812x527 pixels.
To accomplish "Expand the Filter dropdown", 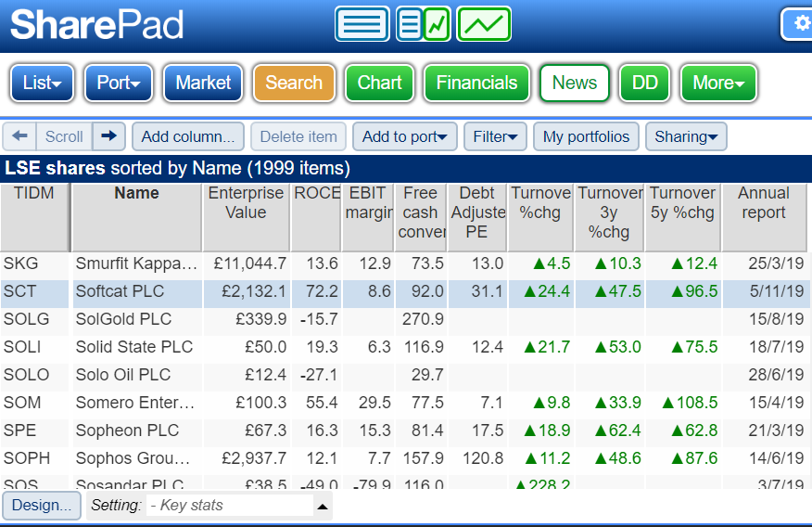I will pyautogui.click(x=495, y=136).
